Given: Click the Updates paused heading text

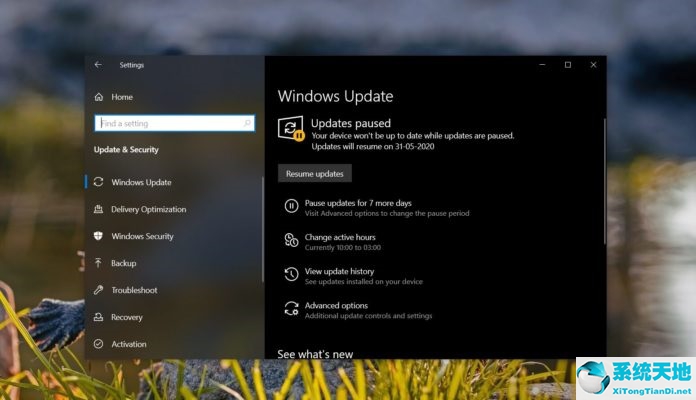Looking at the screenshot, I should (351, 123).
